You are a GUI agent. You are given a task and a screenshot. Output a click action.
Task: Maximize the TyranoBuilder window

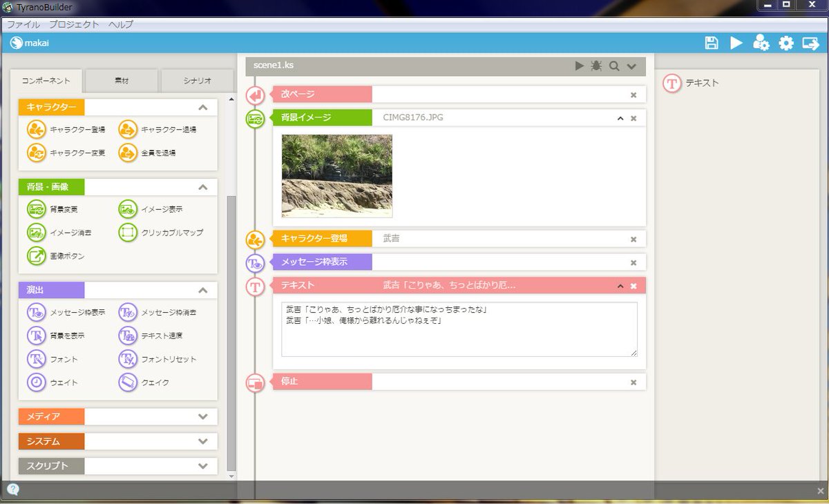pos(786,4)
